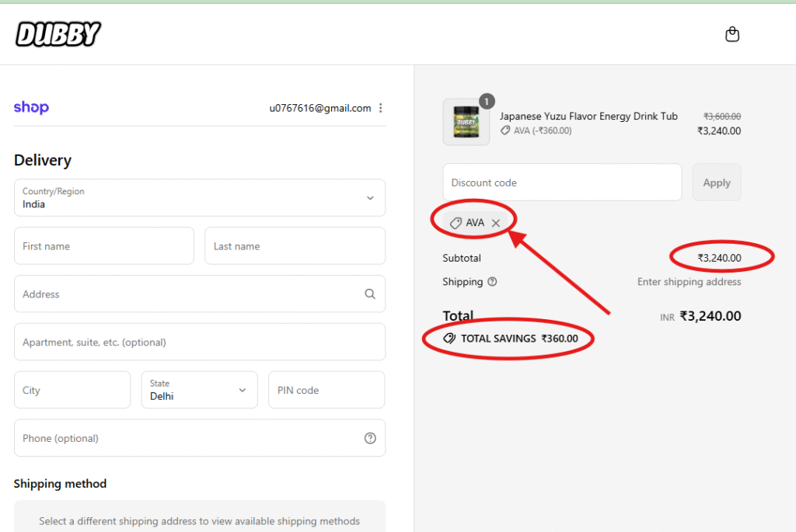Click 'Select a different shipping address' notice

coord(200,521)
